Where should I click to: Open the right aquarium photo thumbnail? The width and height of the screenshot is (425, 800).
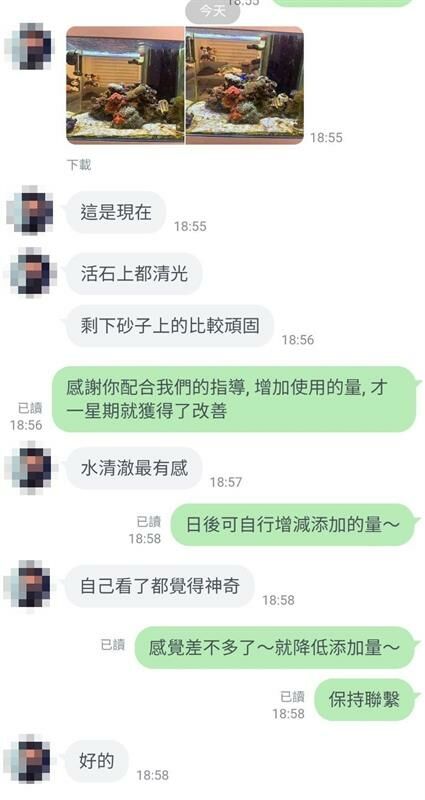[244, 85]
